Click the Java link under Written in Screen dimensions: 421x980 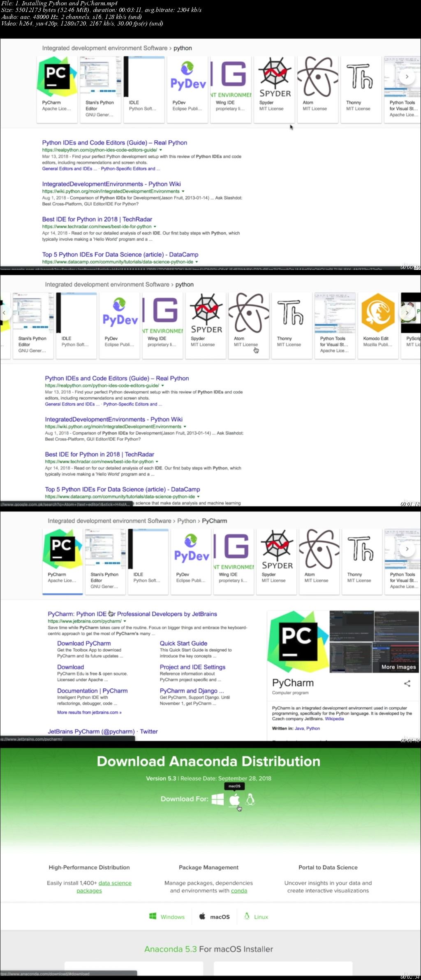[x=299, y=728]
